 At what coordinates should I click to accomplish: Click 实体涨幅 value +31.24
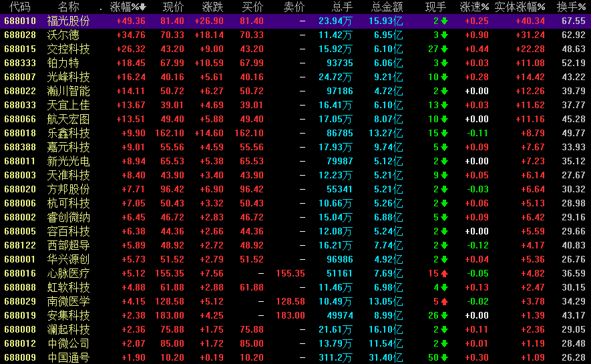pos(530,35)
